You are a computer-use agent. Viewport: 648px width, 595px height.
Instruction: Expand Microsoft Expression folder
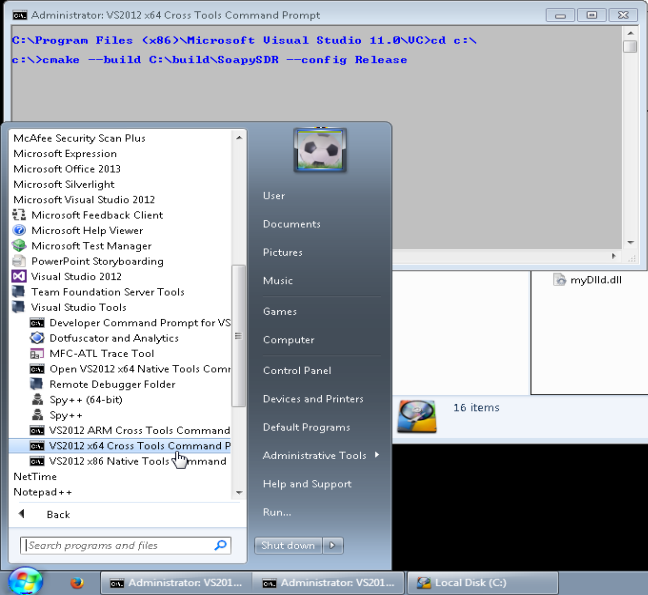pyautogui.click(x=65, y=153)
